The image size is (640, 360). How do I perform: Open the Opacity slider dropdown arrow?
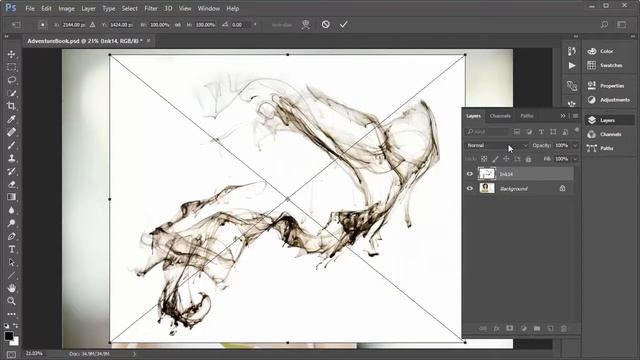575,145
